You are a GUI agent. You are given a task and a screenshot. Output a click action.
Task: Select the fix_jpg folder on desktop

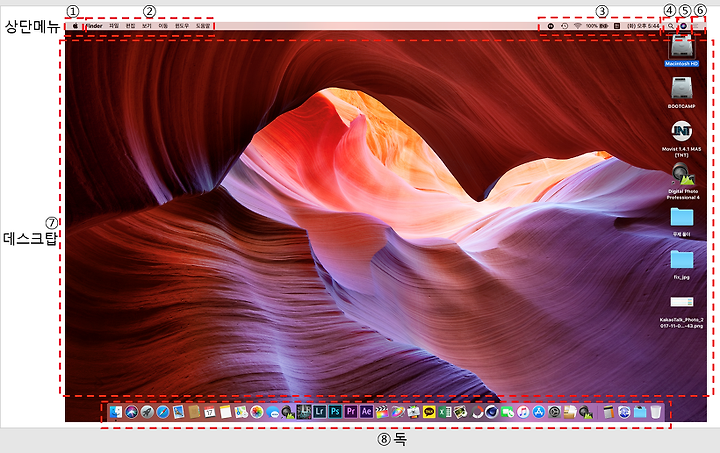click(682, 260)
